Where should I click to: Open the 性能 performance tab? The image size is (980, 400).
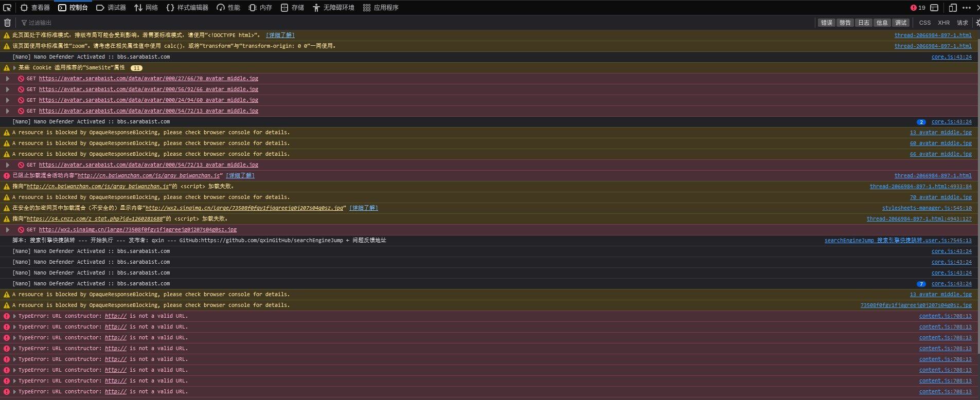click(228, 8)
